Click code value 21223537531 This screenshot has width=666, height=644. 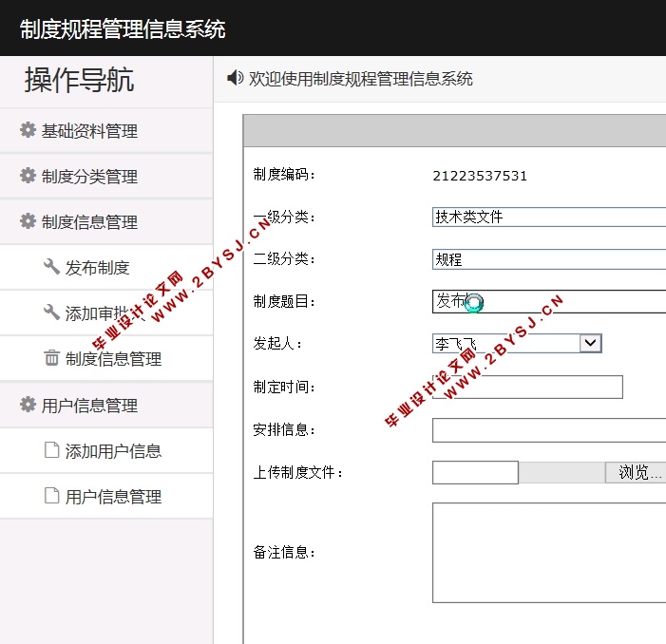click(x=480, y=176)
